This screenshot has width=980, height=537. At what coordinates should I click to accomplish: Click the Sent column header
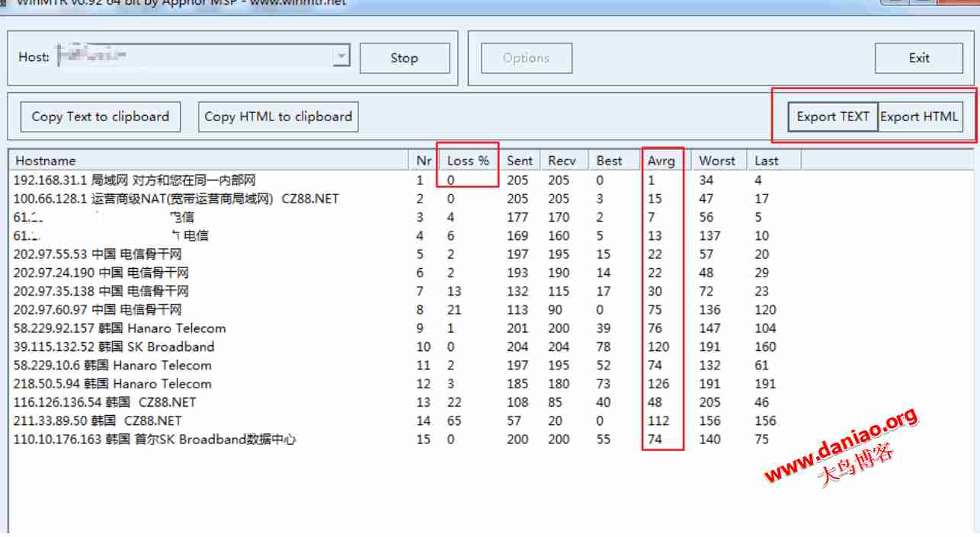(x=520, y=161)
